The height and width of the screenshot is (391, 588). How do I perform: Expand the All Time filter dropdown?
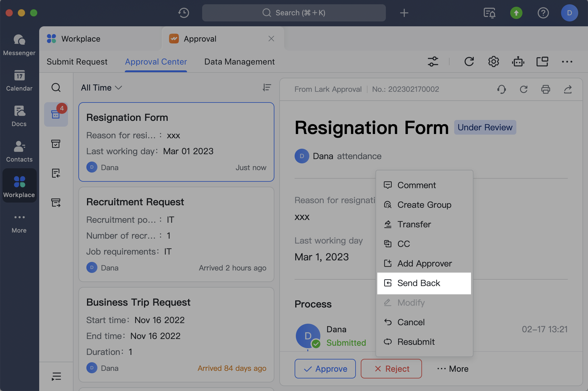(101, 88)
